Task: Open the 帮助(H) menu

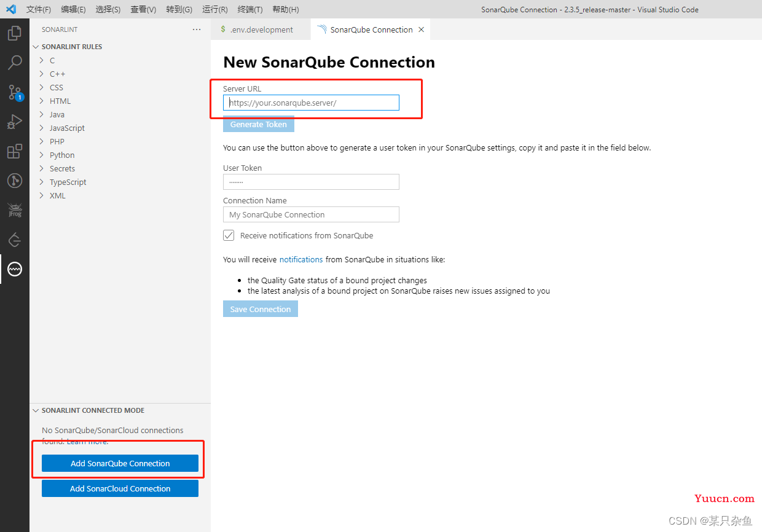Action: pyautogui.click(x=285, y=10)
